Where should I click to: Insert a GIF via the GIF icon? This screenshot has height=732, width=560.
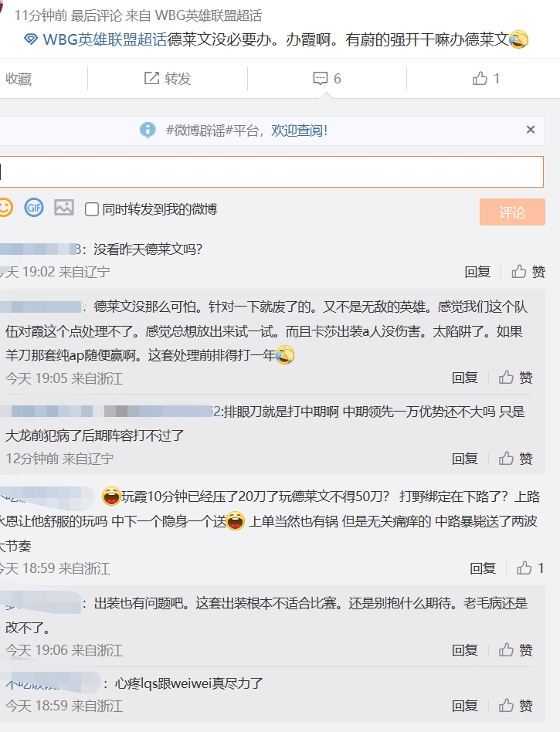34,207
